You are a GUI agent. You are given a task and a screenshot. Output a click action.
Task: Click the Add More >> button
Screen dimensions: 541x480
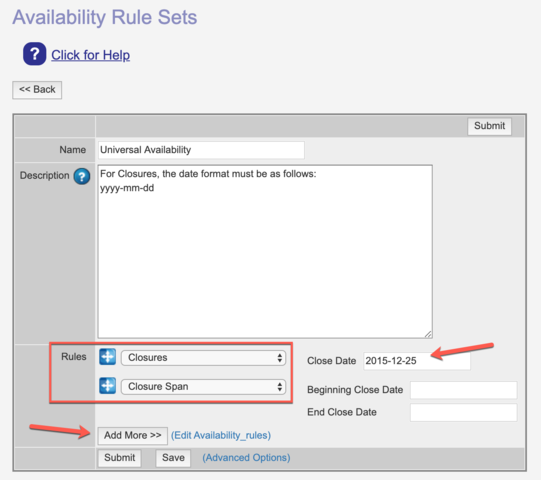[132, 435]
